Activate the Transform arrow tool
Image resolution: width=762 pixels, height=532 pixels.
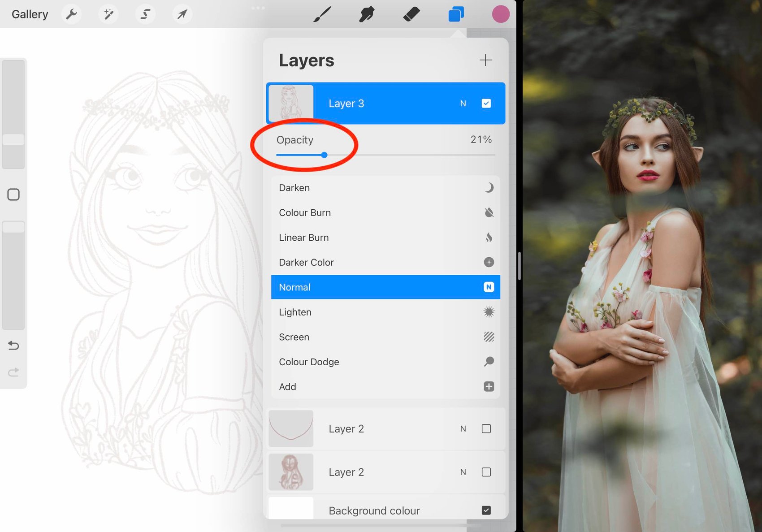182,14
